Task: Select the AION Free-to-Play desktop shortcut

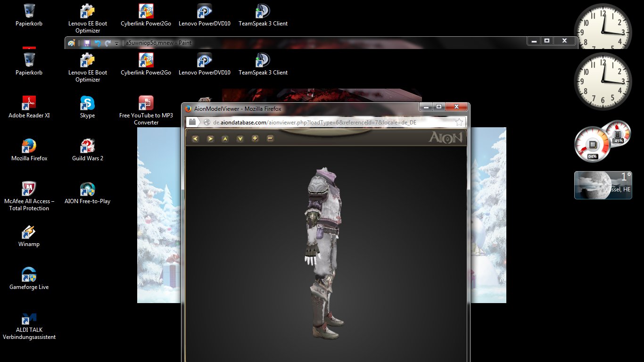Action: click(88, 192)
